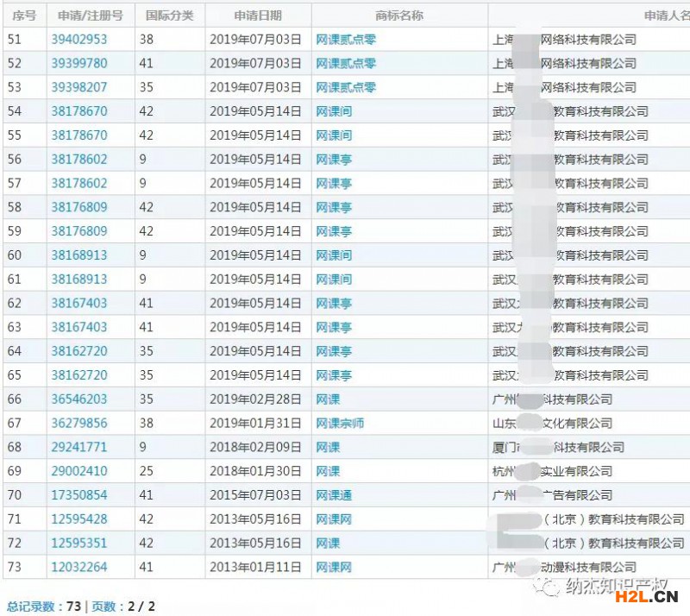This screenshot has height=616, width=690.
Task: Open registration 38178670 in row 54
Action: (x=79, y=111)
